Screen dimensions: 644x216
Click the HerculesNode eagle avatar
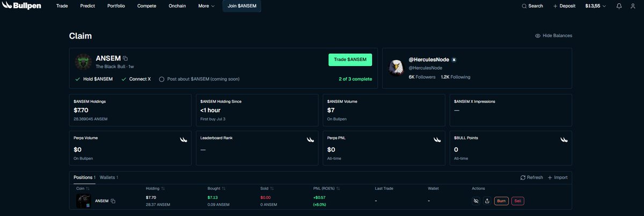(x=397, y=67)
